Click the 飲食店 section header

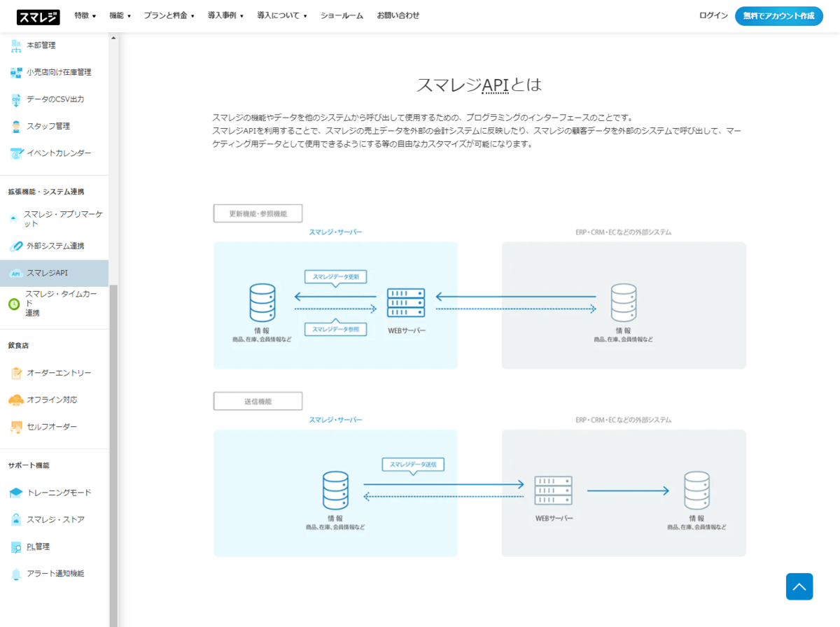pos(18,346)
